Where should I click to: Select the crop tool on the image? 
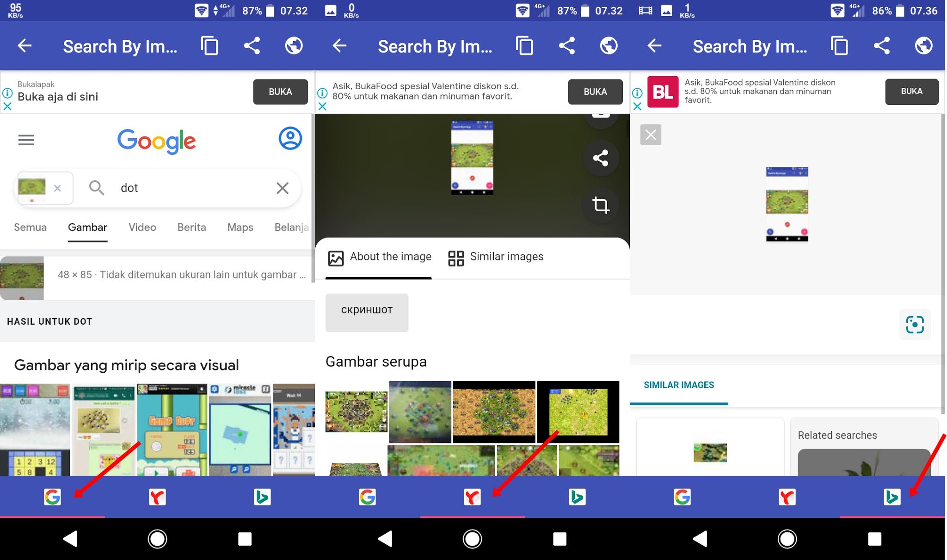(x=601, y=206)
